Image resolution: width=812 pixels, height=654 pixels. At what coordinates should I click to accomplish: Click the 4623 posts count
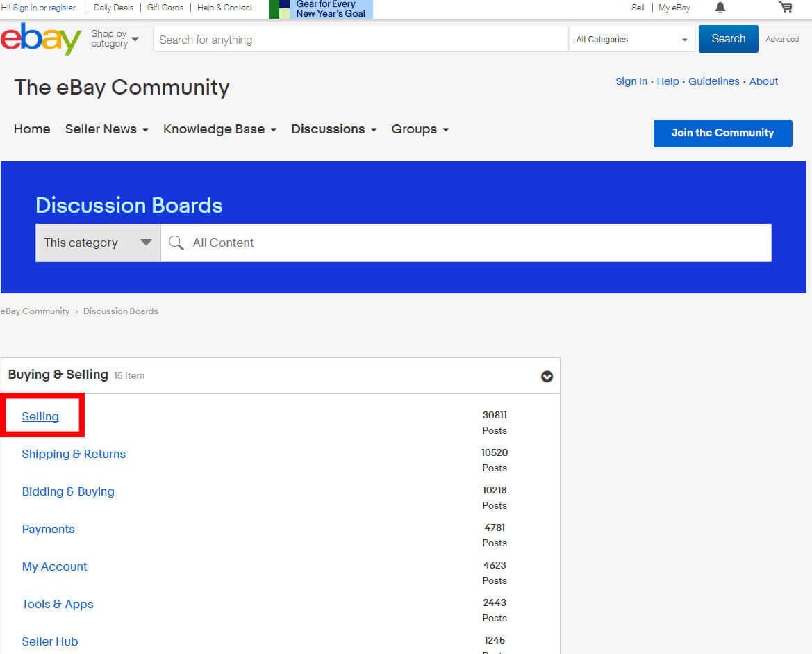[495, 565]
